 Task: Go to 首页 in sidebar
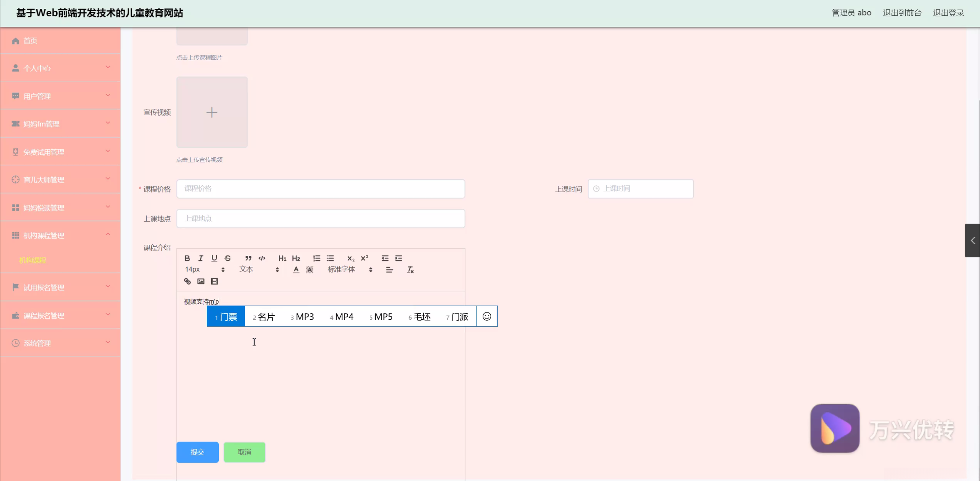click(x=31, y=41)
